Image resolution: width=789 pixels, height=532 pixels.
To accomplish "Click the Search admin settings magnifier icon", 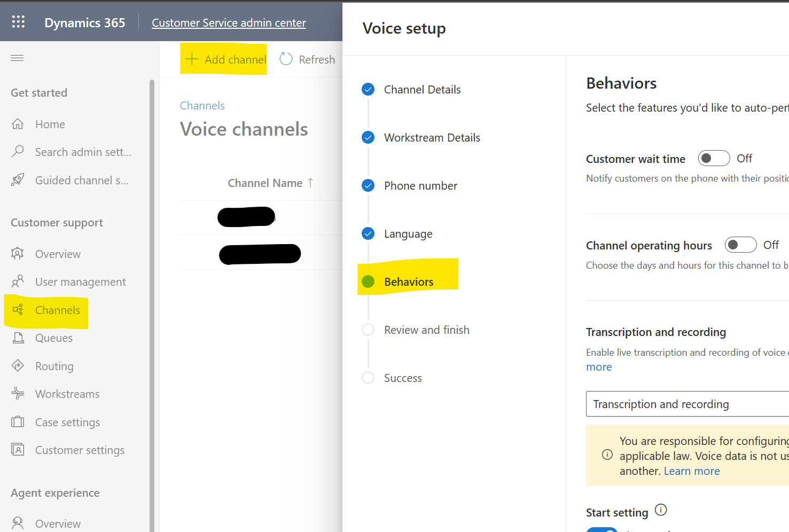I will coord(18,151).
